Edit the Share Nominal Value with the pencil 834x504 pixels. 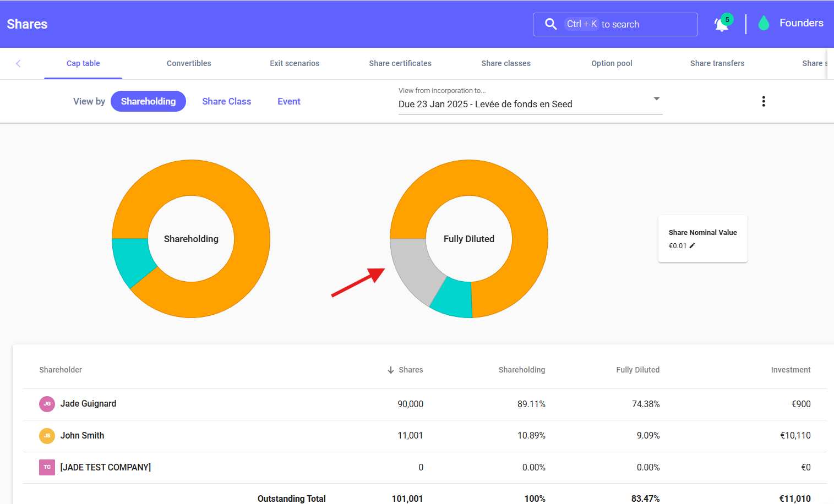pyautogui.click(x=693, y=245)
